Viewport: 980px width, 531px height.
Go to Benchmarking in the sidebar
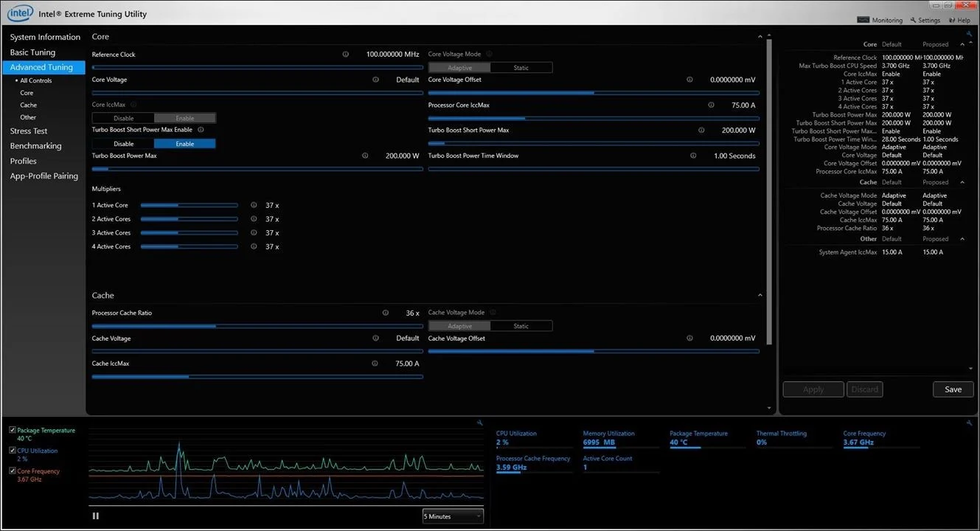(x=35, y=146)
